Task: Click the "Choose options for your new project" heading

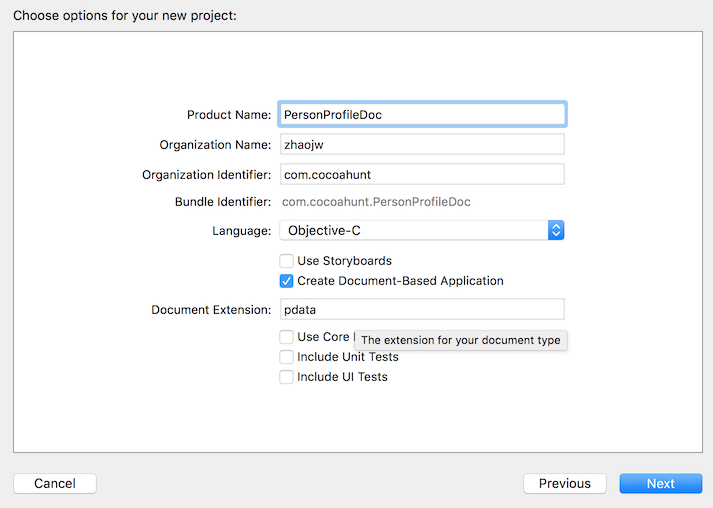Action: point(125,16)
